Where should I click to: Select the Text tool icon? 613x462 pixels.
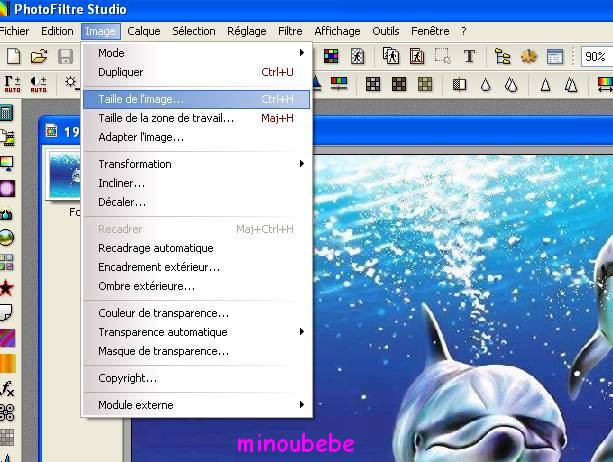point(469,57)
